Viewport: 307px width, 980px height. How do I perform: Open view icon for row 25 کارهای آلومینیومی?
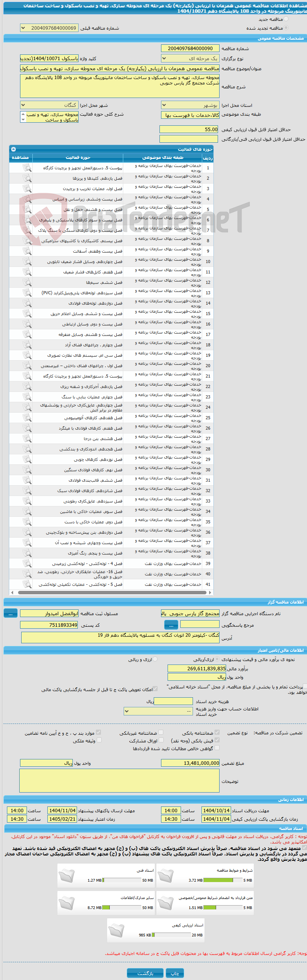click(x=27, y=418)
